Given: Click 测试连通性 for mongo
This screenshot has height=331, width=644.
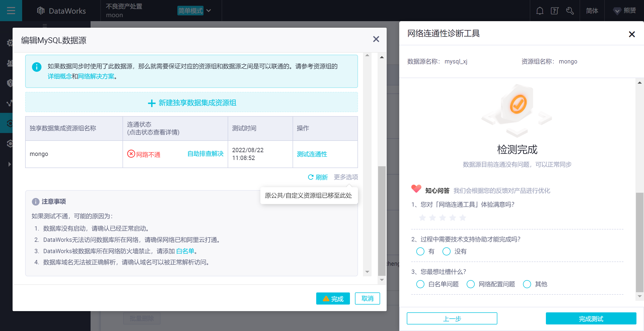Looking at the screenshot, I should [312, 154].
